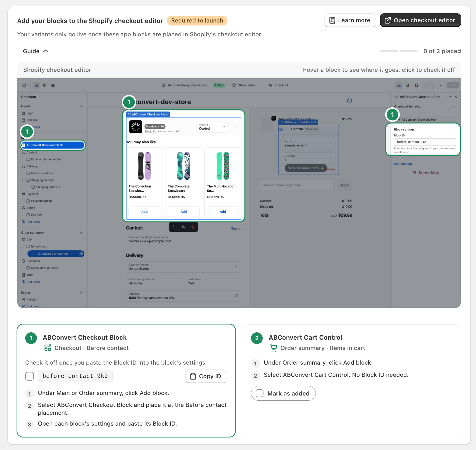
Task: Click the Email or mobile phone number field
Action: (x=183, y=239)
